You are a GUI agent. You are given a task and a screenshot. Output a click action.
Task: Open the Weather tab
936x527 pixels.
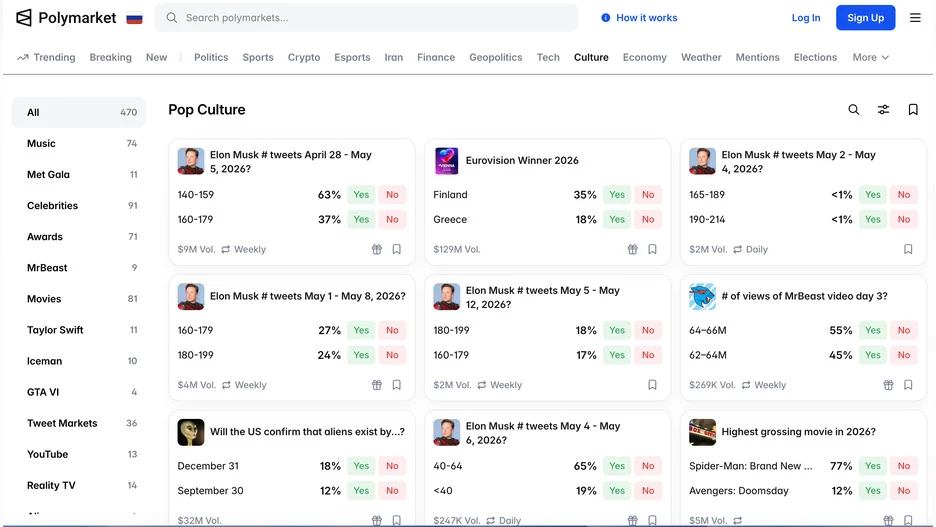701,57
